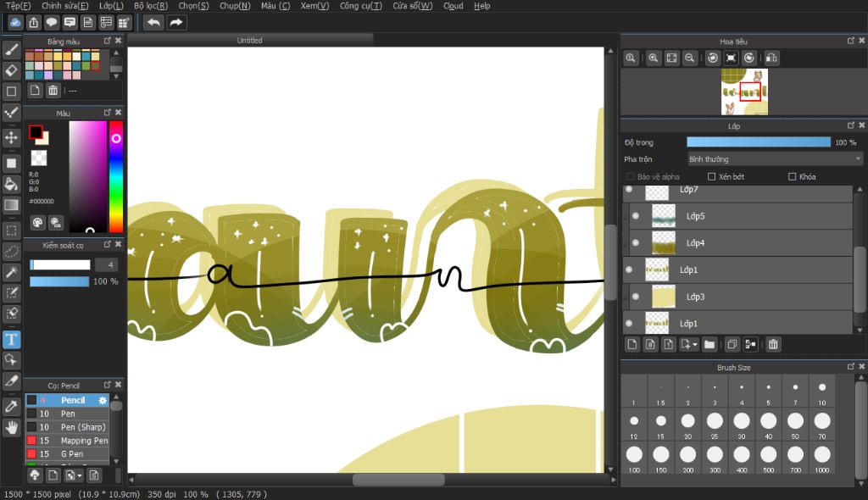
Task: Open Pencil brush settings gear
Action: click(103, 400)
